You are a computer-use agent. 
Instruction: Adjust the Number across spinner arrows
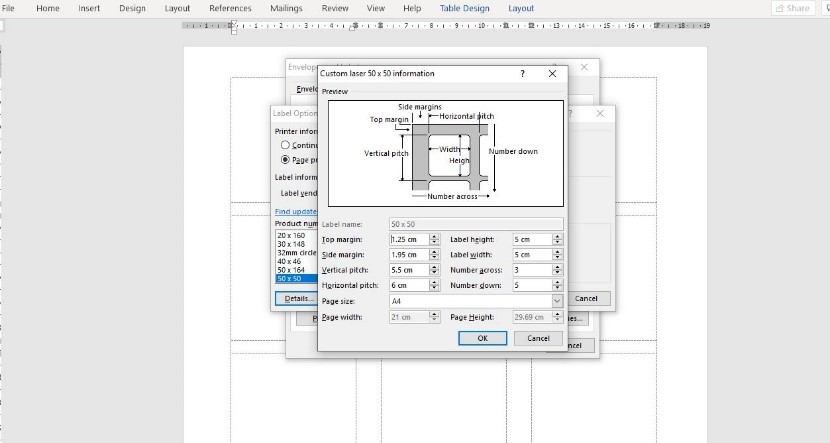click(557, 270)
